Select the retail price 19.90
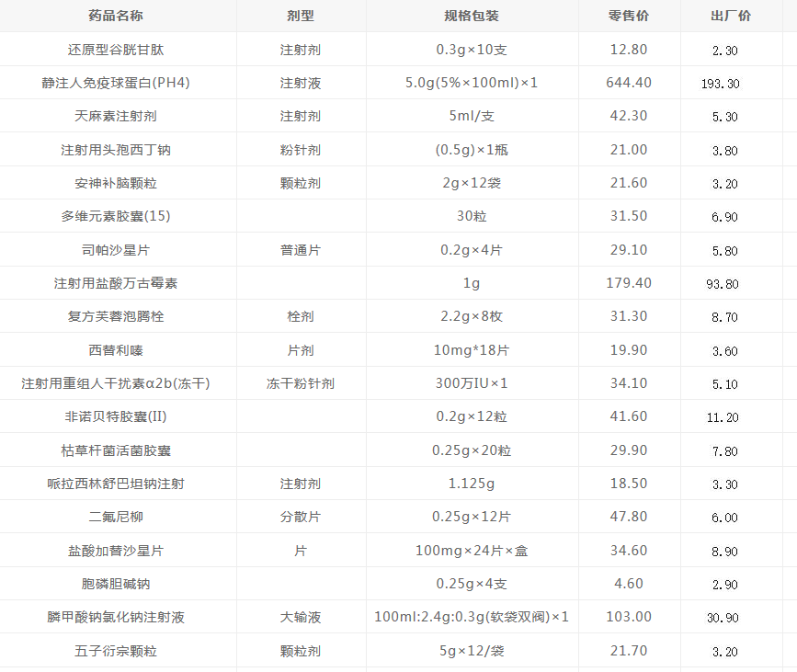Screen dimensions: 797x672 coord(629,350)
